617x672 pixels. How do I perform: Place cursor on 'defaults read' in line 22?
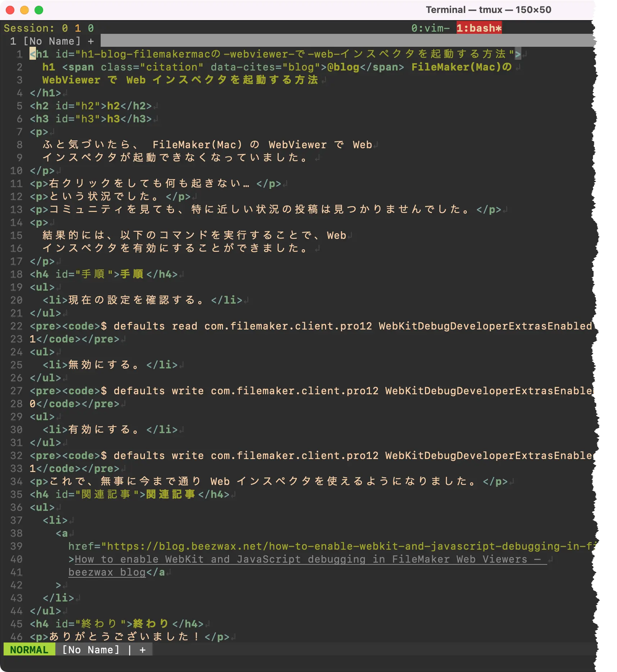[x=155, y=326]
